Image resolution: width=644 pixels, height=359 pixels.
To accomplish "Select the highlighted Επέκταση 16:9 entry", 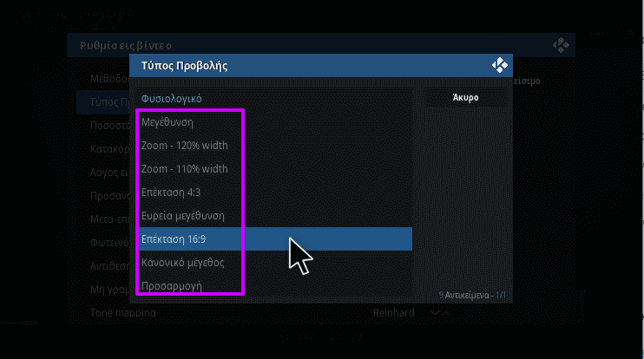I will 275,238.
